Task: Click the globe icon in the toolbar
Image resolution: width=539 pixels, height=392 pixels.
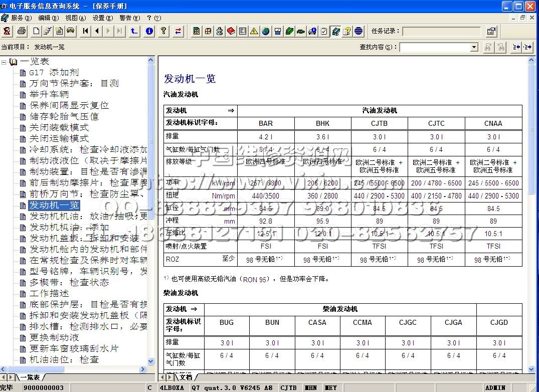Action: point(266,31)
